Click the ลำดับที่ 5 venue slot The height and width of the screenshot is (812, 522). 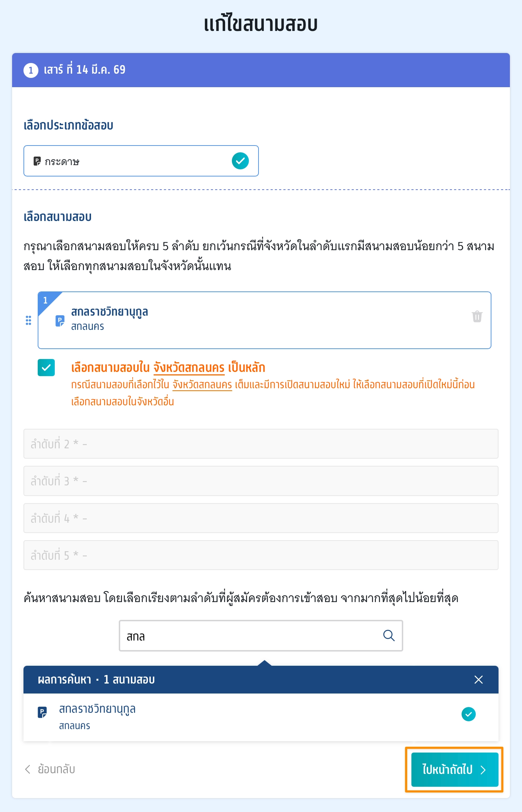click(261, 555)
